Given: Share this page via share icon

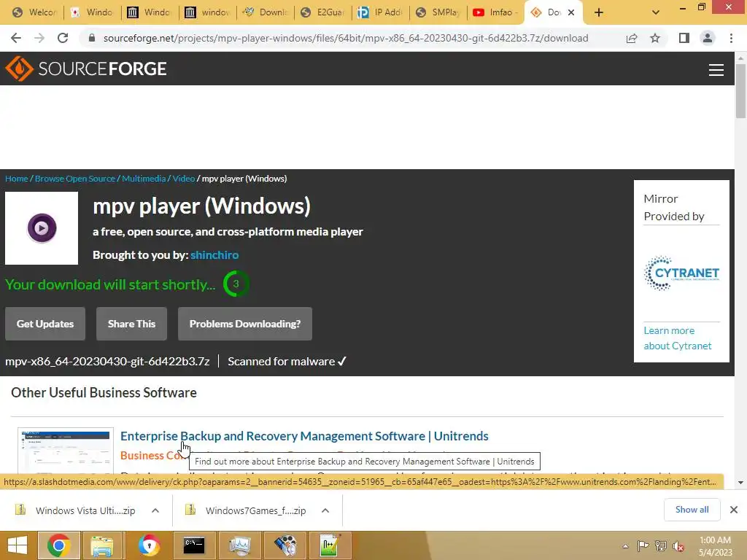Looking at the screenshot, I should pos(632,38).
